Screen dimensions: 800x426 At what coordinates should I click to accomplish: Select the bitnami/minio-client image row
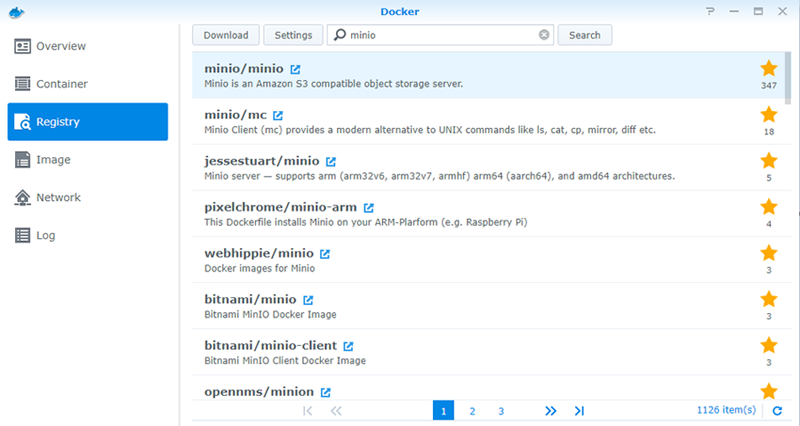pos(487,352)
